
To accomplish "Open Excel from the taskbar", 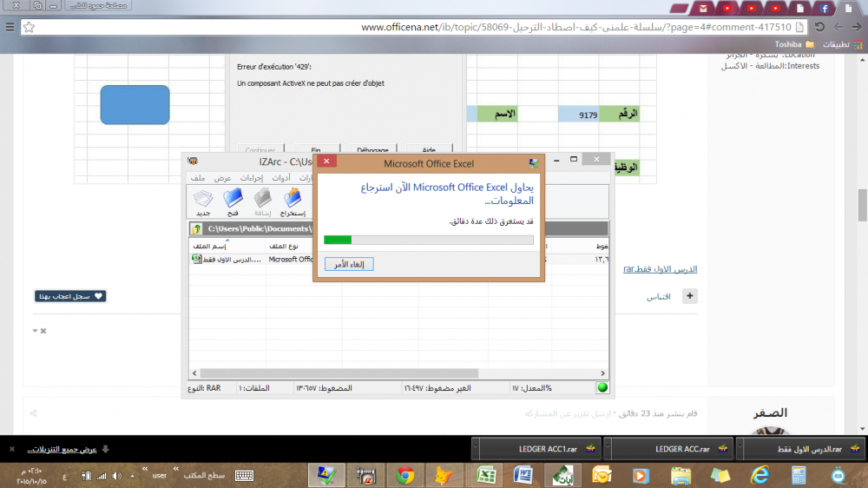I will (x=486, y=475).
